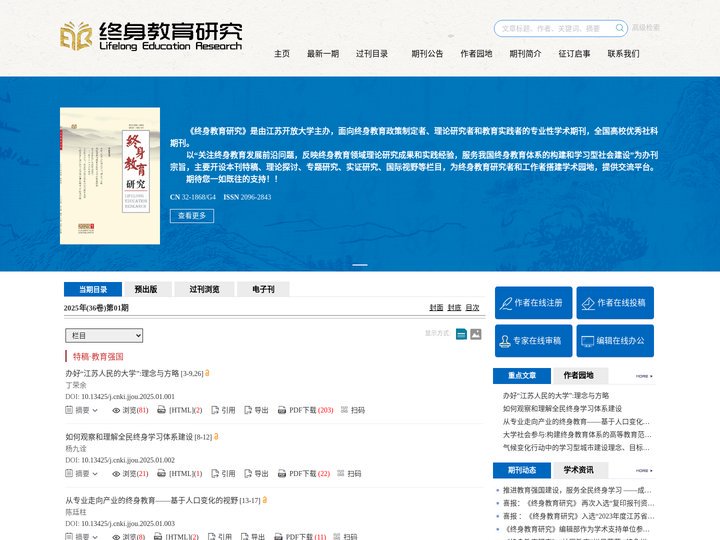Screen dimensions: 720x540
Task: Open article title 如何观察和理解全民终身学习体系建设 in main list
Action: (x=129, y=437)
